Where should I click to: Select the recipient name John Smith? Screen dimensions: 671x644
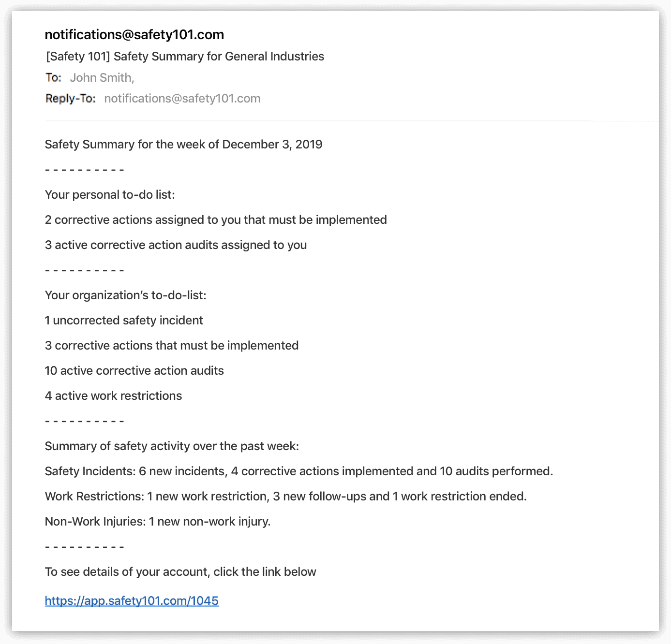coord(102,78)
